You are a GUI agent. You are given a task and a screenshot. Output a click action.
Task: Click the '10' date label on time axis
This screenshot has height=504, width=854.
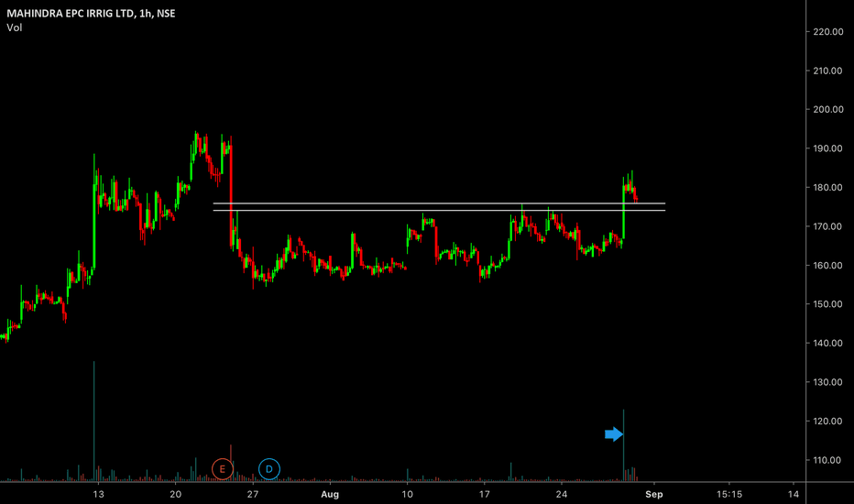[408, 494]
